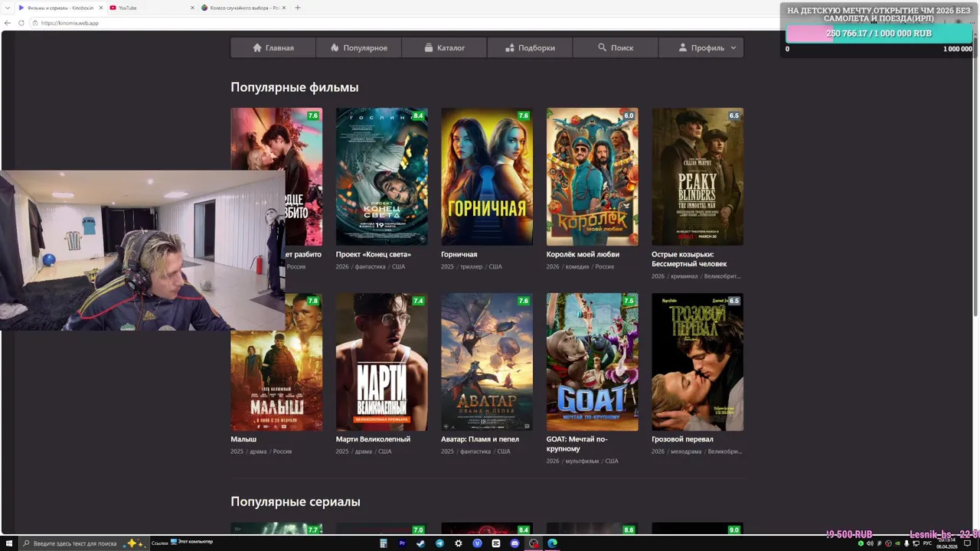Open the Проект «Конец света» poster

click(381, 176)
